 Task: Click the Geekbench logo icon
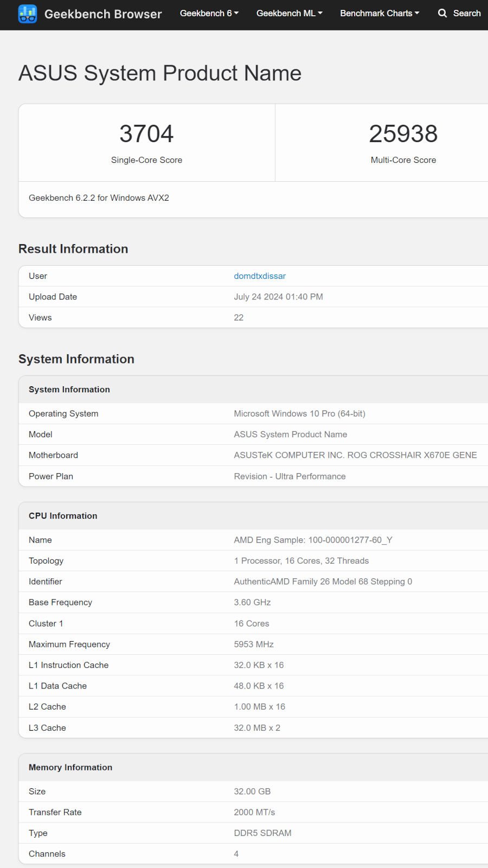pyautogui.click(x=28, y=14)
